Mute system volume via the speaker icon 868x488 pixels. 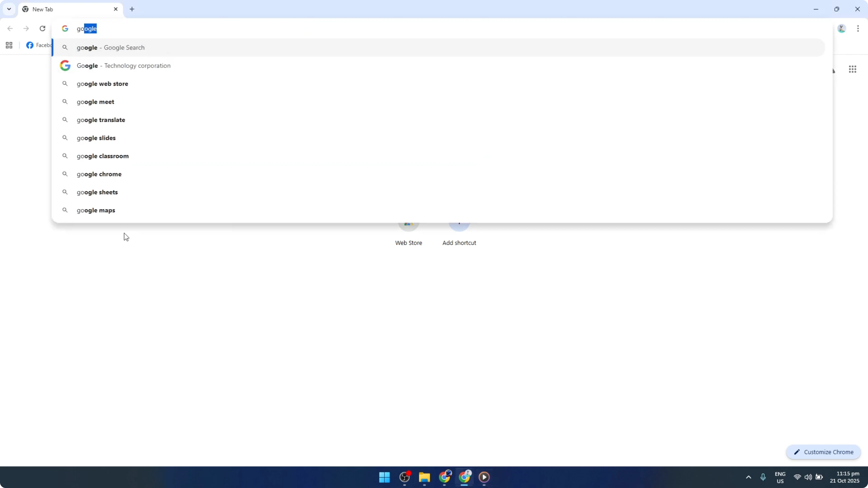click(808, 477)
